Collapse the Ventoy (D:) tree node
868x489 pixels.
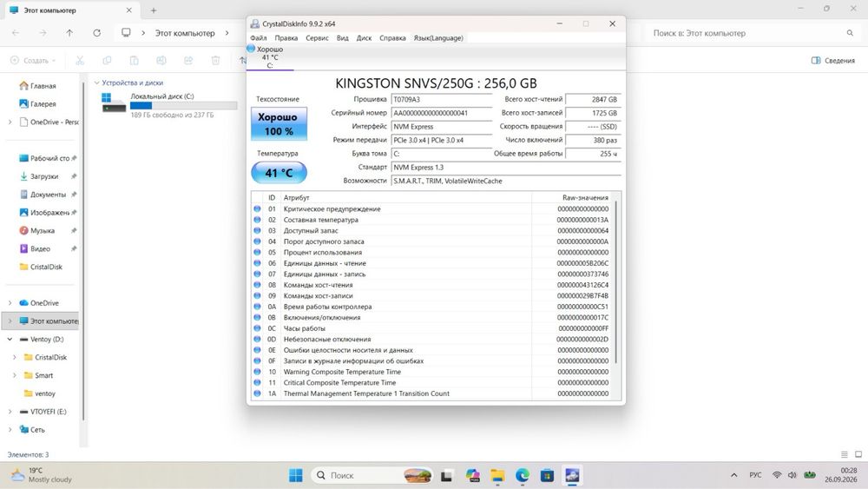(10, 339)
